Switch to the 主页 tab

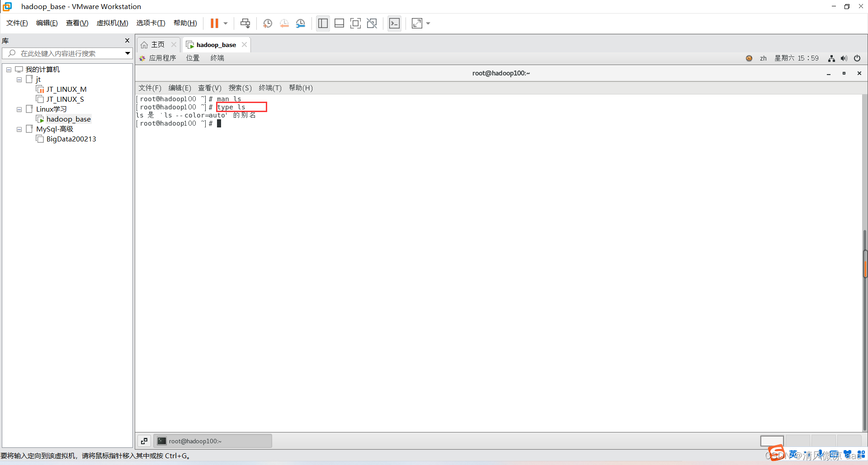coord(158,45)
